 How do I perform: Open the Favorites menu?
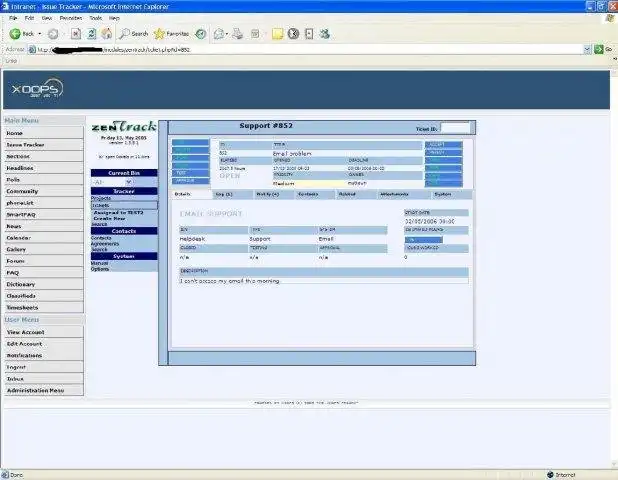pyautogui.click(x=71, y=18)
